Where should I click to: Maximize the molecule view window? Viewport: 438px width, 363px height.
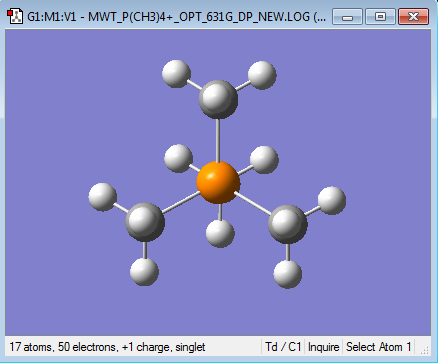pos(380,17)
